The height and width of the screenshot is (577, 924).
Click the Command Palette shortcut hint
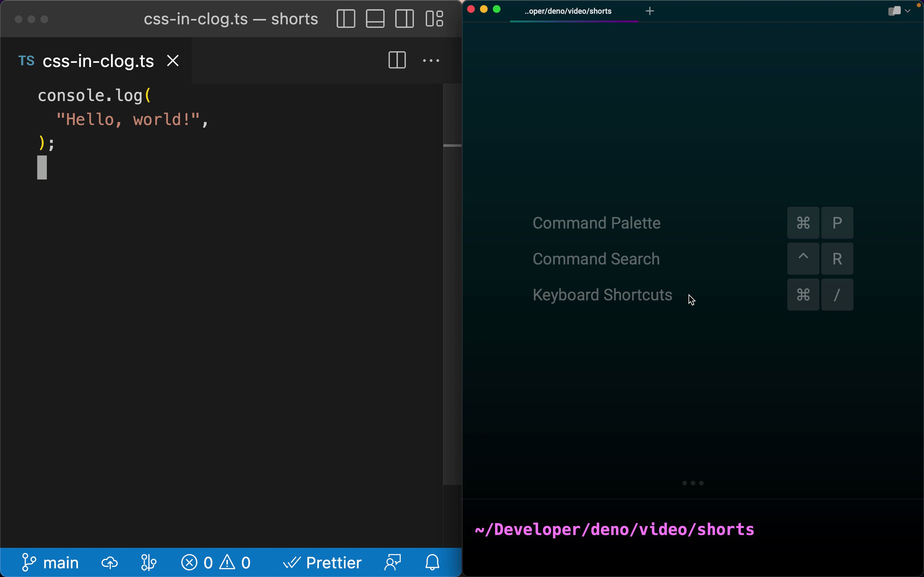tap(596, 223)
